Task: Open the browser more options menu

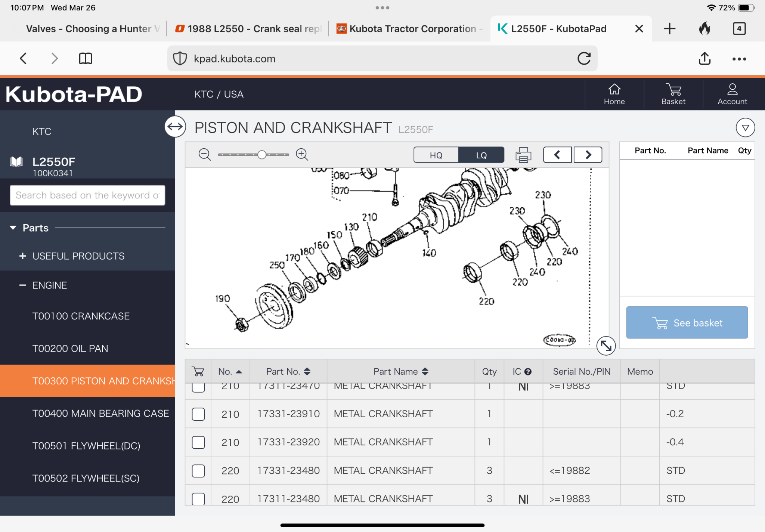Action: click(739, 59)
